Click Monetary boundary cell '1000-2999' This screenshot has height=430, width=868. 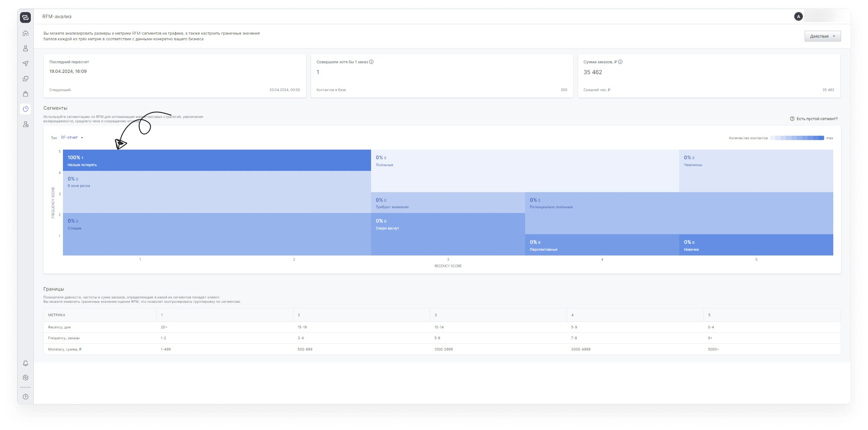(444, 349)
